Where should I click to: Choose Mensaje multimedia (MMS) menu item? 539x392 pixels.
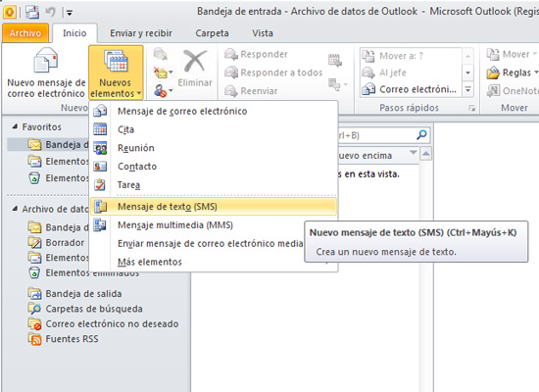click(x=198, y=225)
